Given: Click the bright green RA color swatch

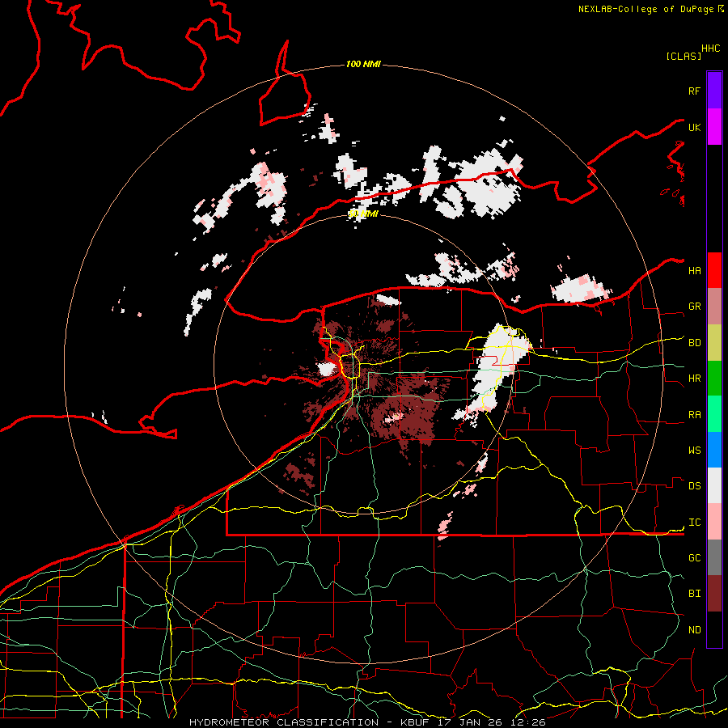Looking at the screenshot, I should [714, 414].
